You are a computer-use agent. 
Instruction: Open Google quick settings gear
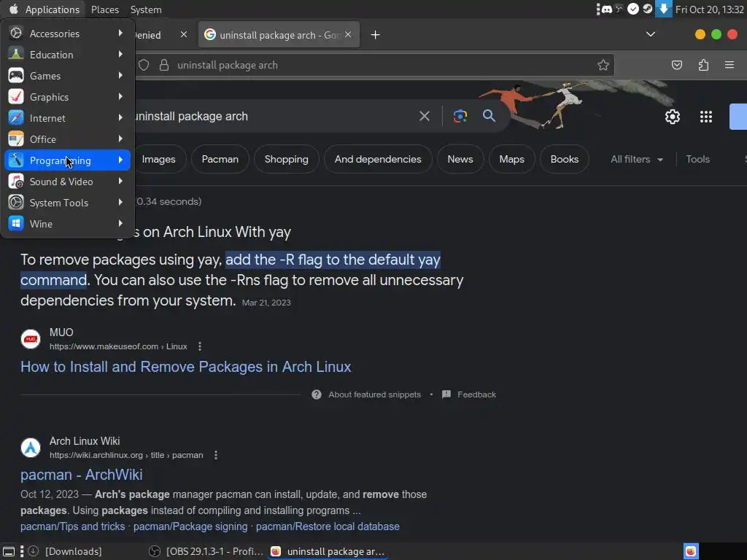tap(672, 117)
